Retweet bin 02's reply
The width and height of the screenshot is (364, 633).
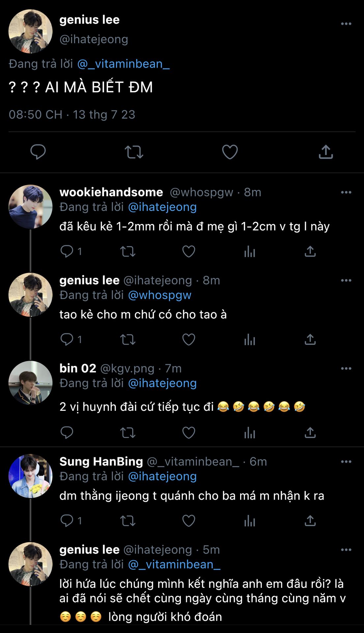[x=128, y=433]
